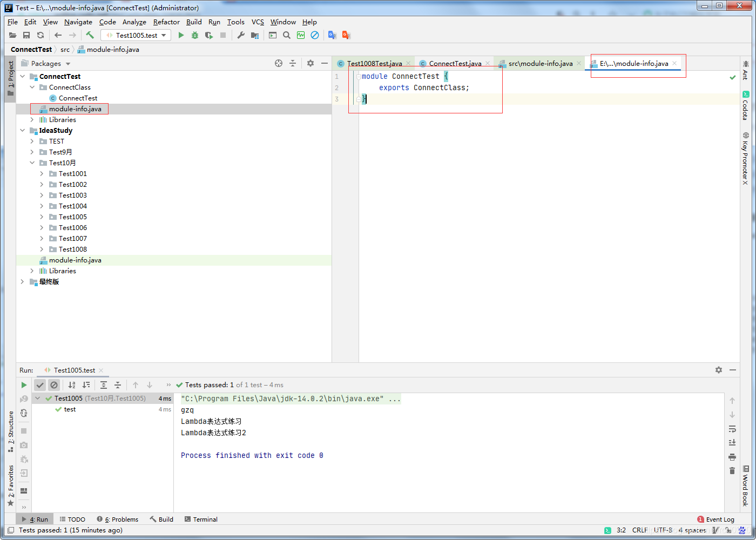Click the 6: Problems tool window button
The height and width of the screenshot is (540, 756).
click(117, 519)
